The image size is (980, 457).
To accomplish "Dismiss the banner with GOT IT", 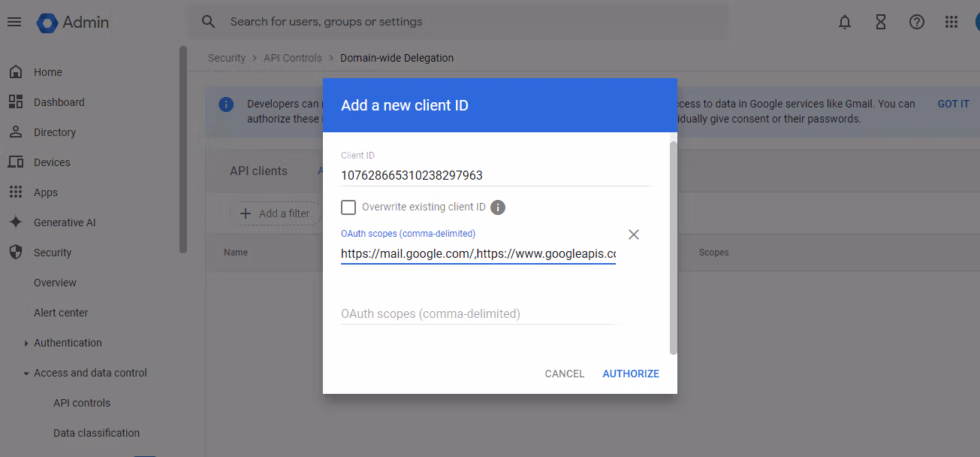I will coord(953,104).
